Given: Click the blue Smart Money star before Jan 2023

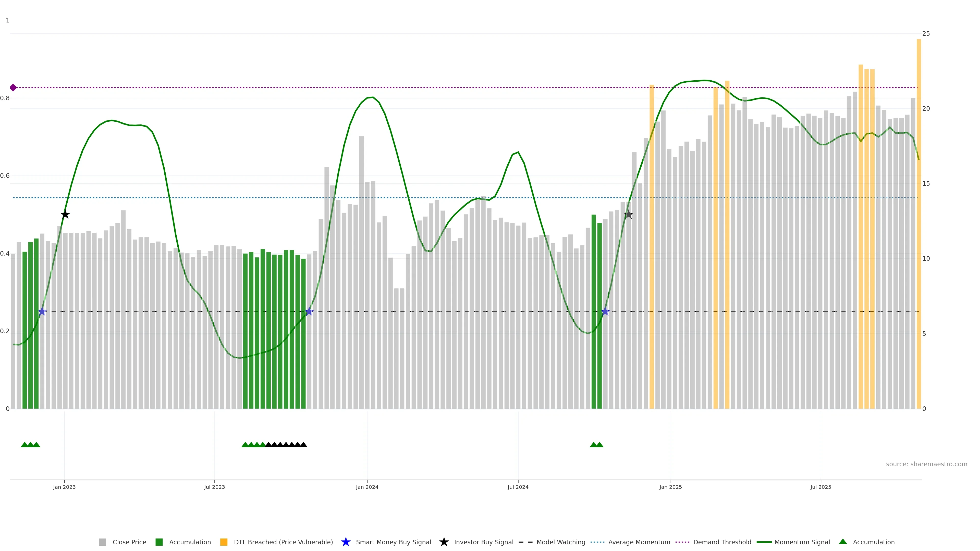Looking at the screenshot, I should tap(42, 312).
